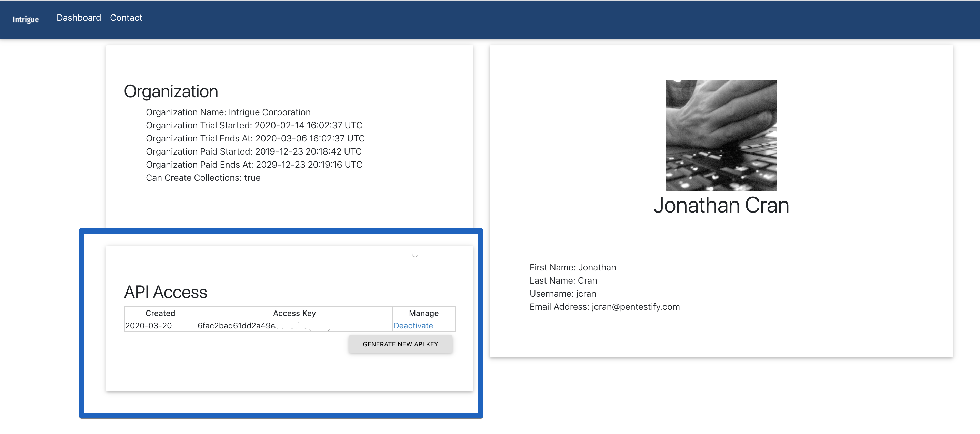
Task: Click Organization Trial Started line
Action: (254, 125)
